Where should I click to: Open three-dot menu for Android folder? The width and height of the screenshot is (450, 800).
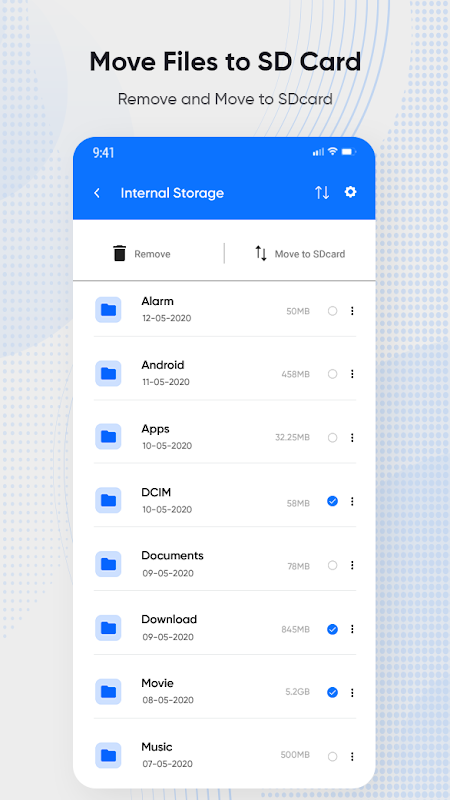[x=352, y=374]
